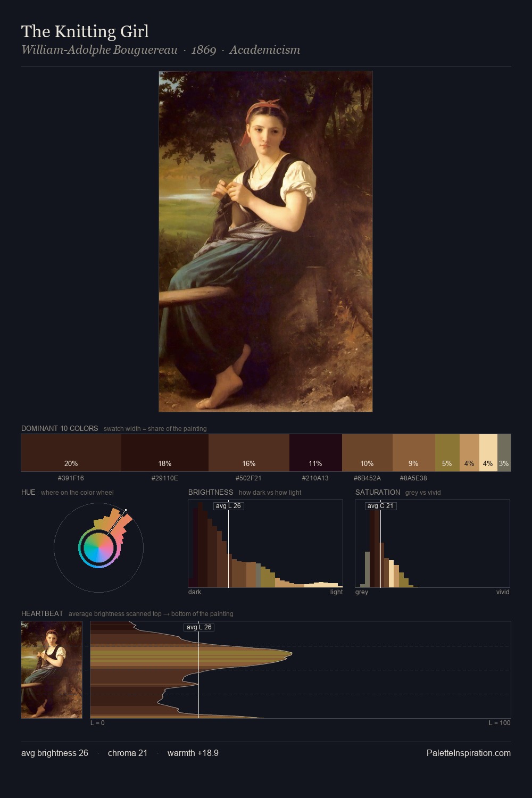The width and height of the screenshot is (532, 798).
Task: Click the 'L = 100' axis label
Action: [500, 723]
